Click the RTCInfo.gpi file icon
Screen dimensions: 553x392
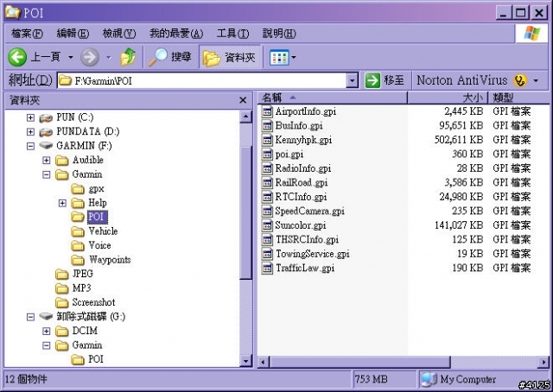click(x=267, y=197)
